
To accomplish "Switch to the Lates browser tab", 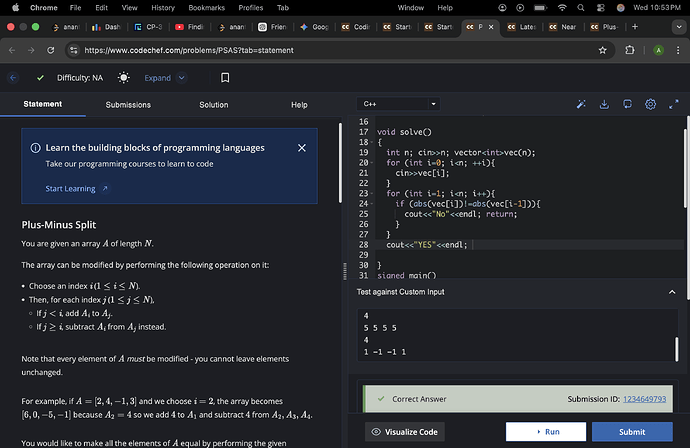I will click(x=521, y=27).
